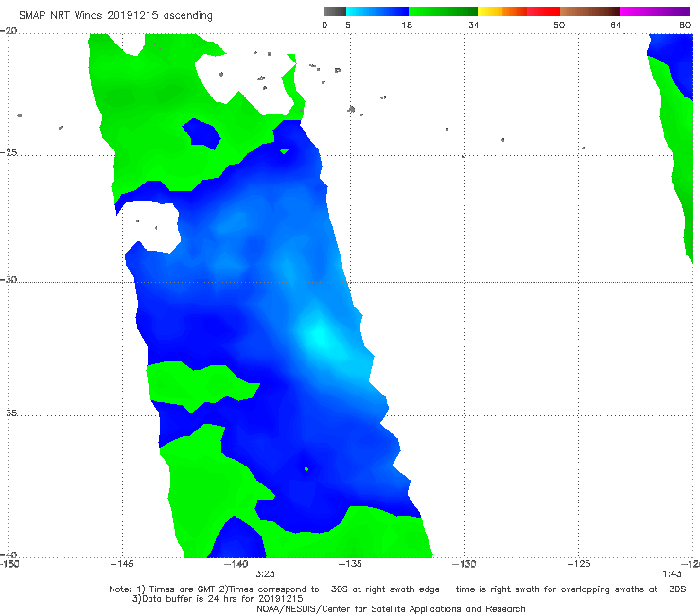Click the red segment of the color bar
Image resolution: width=700 pixels, height=615 pixels.
543,11
